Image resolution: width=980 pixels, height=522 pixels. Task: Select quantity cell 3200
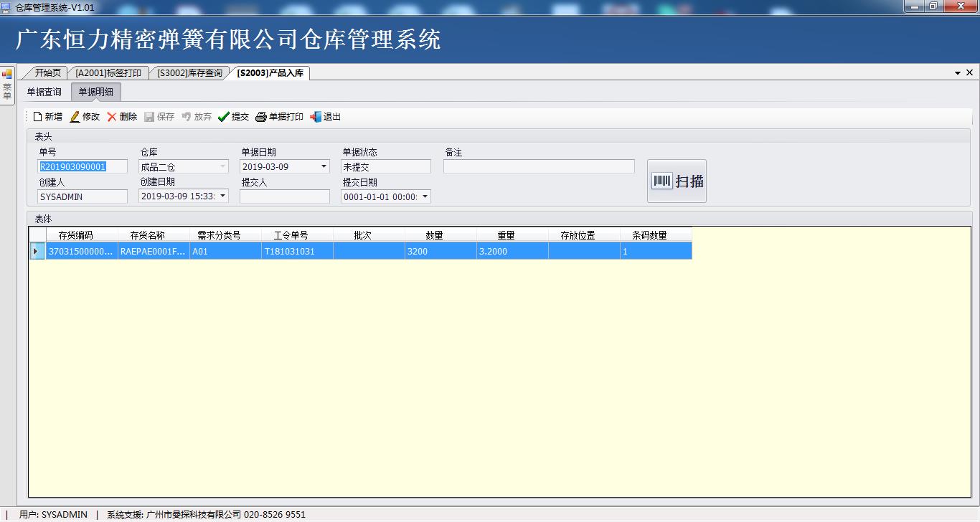pyautogui.click(x=440, y=251)
